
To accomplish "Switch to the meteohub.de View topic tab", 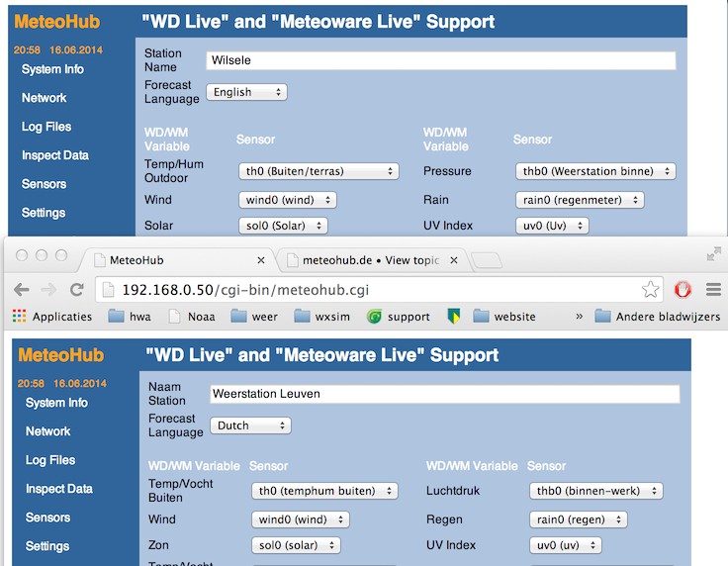I will (x=371, y=260).
